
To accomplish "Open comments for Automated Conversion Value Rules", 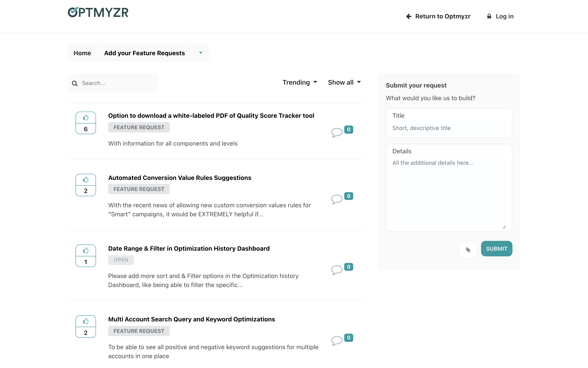I will coord(337,199).
